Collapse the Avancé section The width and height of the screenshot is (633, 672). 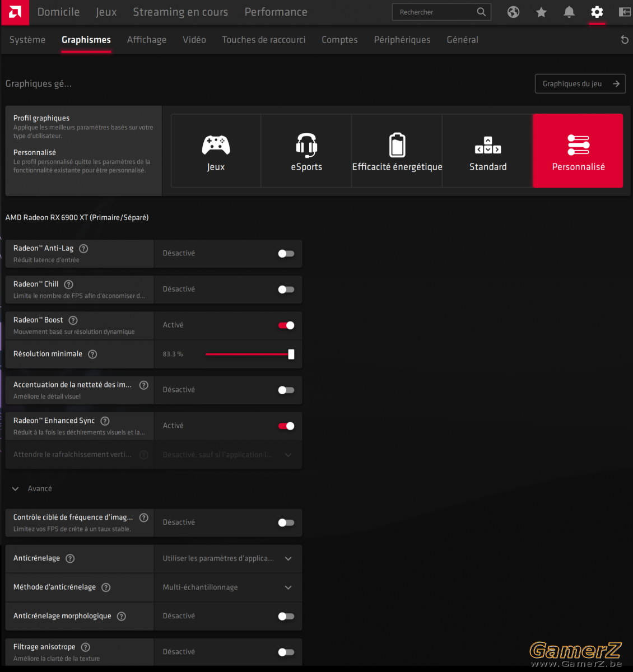click(32, 489)
